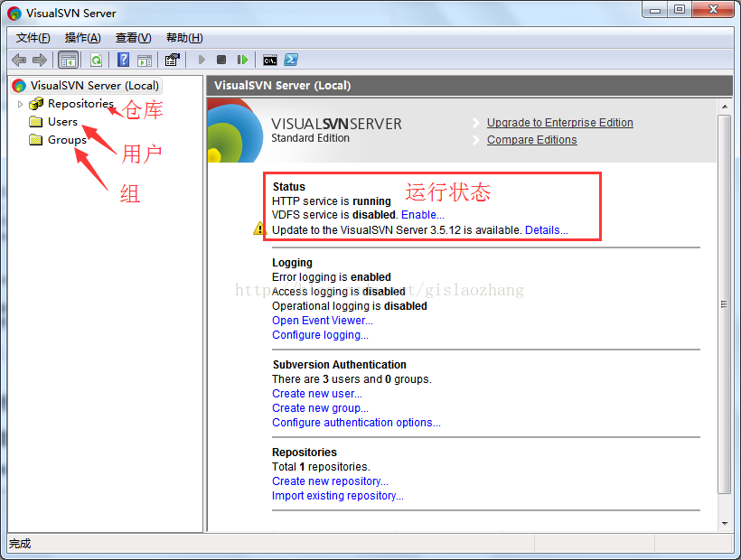The height and width of the screenshot is (560, 741).
Task: Restart the server with the restart icon
Action: [242, 60]
